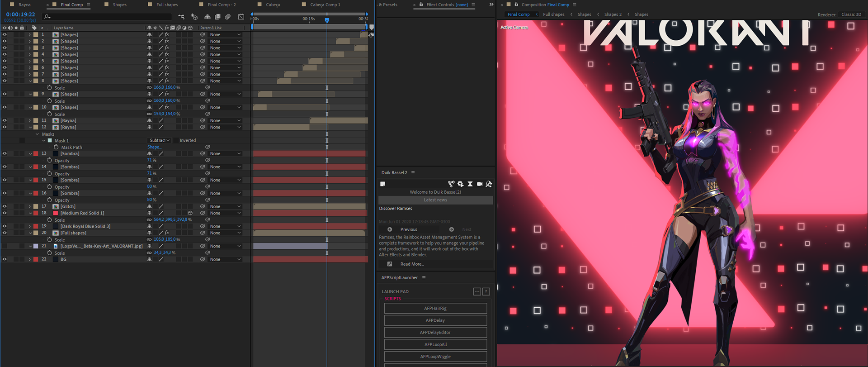This screenshot has width=868, height=367.
Task: Click quality switch of layer 5 Shapes
Action: tap(160, 61)
